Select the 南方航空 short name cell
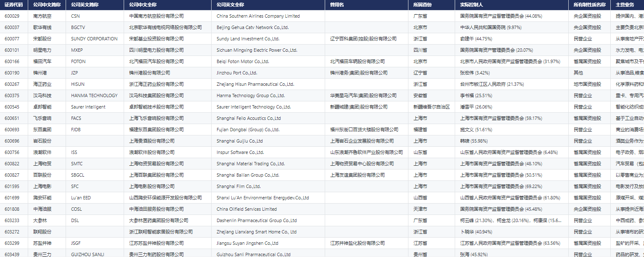The height and width of the screenshot is (257, 644). point(47,16)
